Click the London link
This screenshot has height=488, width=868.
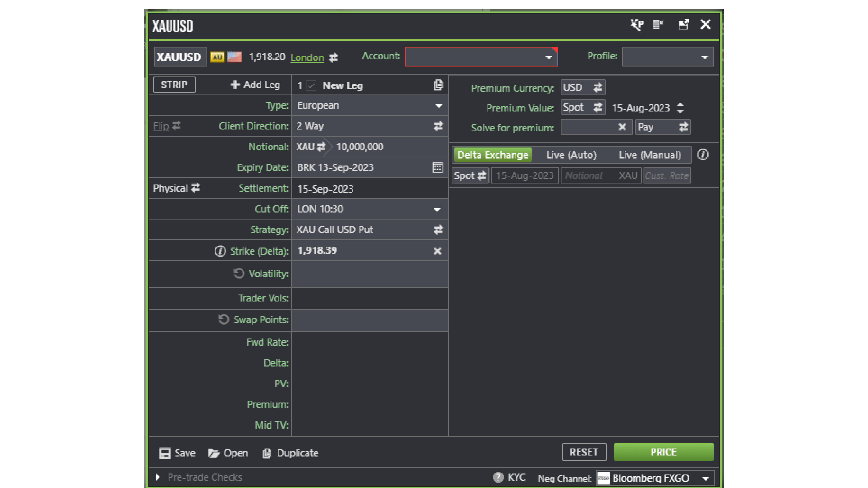[x=307, y=58]
